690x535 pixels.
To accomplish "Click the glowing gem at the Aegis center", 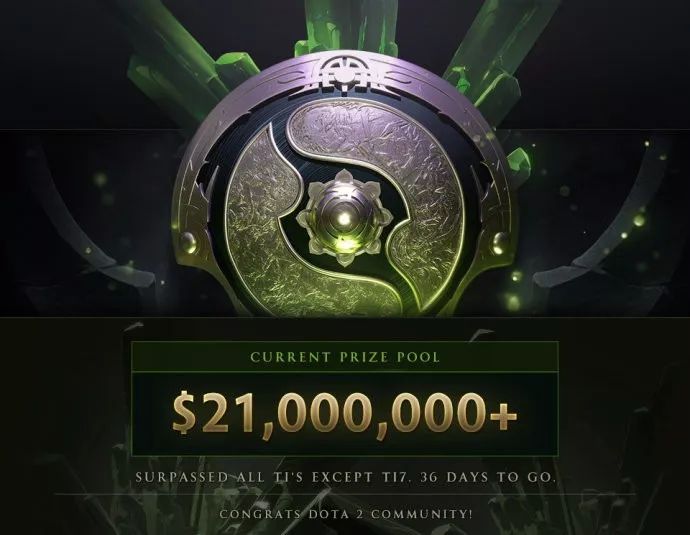I will 345,218.
